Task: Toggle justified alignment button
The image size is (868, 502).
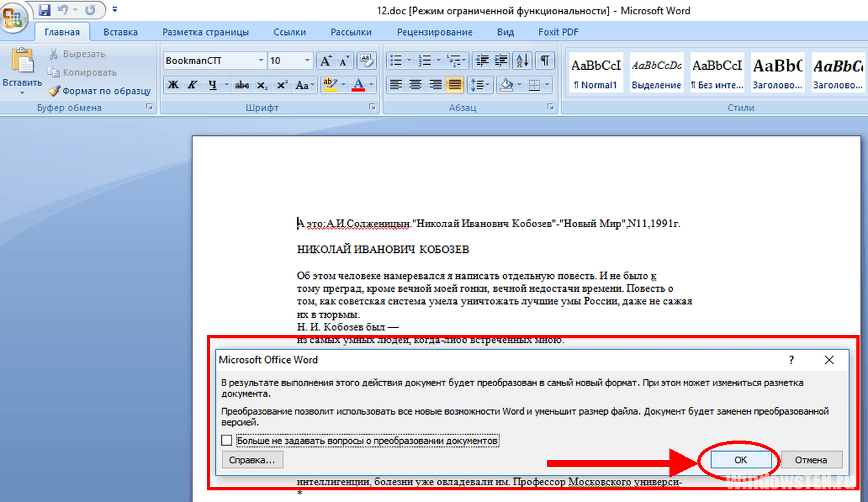Action: 455,85
